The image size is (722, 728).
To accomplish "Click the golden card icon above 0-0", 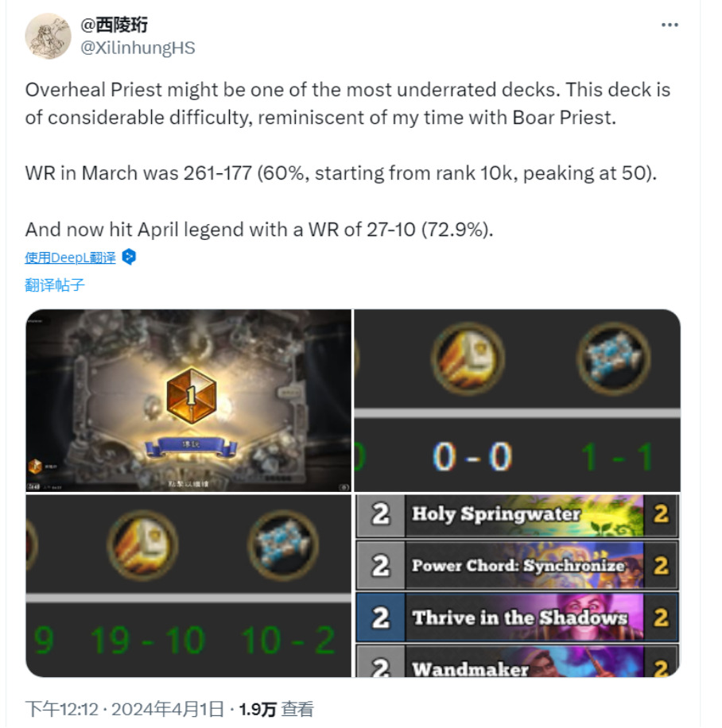I will pos(468,359).
